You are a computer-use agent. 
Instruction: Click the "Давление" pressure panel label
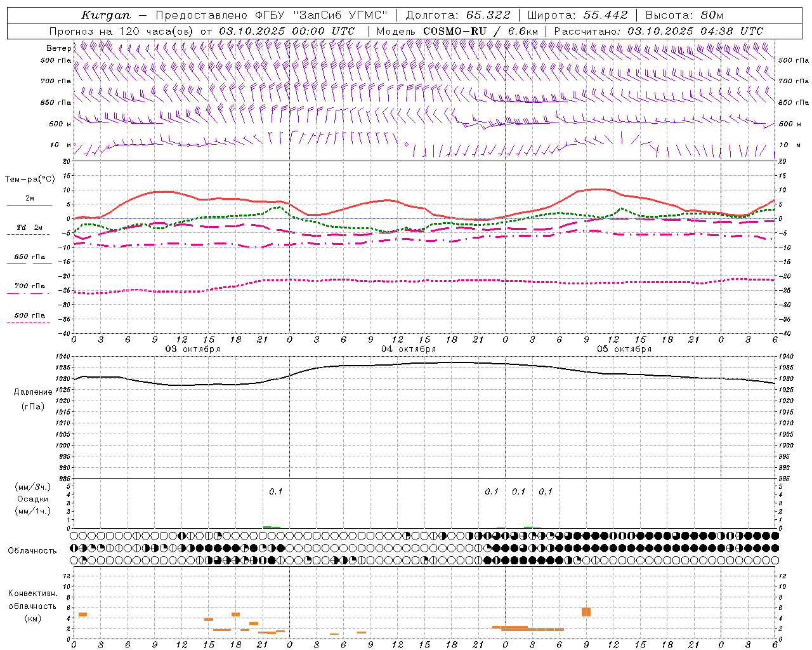(33, 392)
